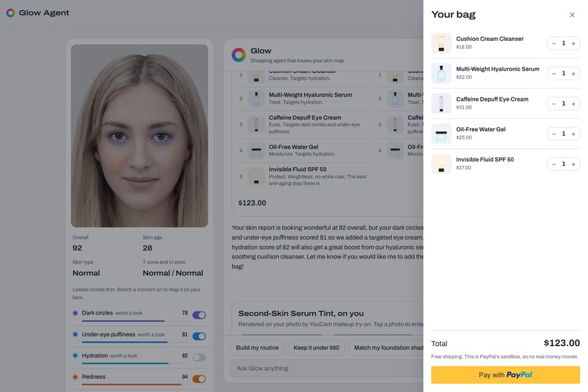The height and width of the screenshot is (392, 588).
Task: Open Oil-Free Water Gel thumbnail in bag
Action: point(441,134)
